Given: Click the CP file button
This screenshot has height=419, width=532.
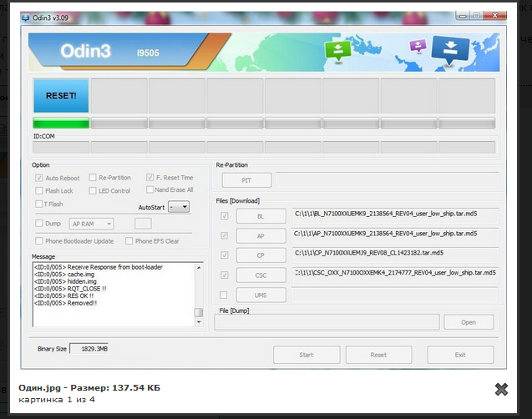Looking at the screenshot, I should 261,255.
